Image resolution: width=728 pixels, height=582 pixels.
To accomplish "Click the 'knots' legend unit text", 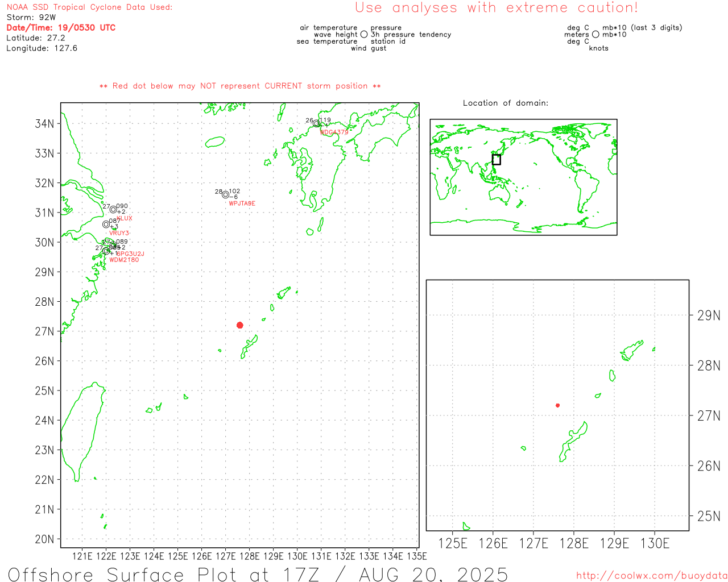I will click(x=599, y=48).
